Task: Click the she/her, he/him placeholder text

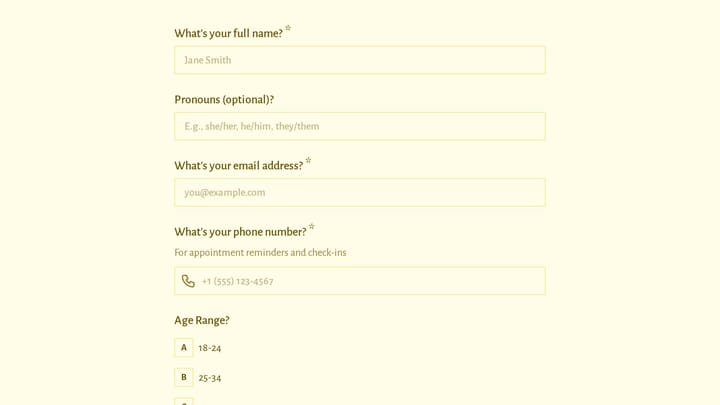Action: tap(252, 126)
